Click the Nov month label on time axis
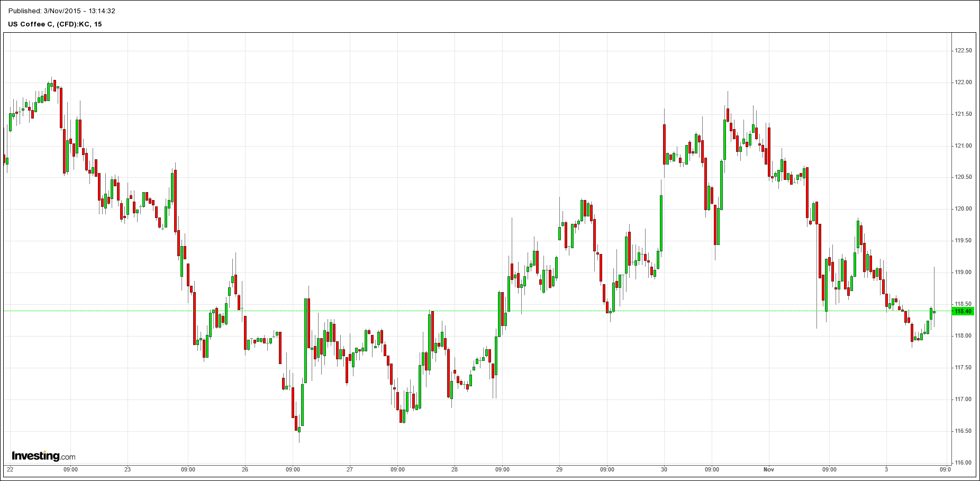Screen dimensions: 980x481 click(x=769, y=469)
